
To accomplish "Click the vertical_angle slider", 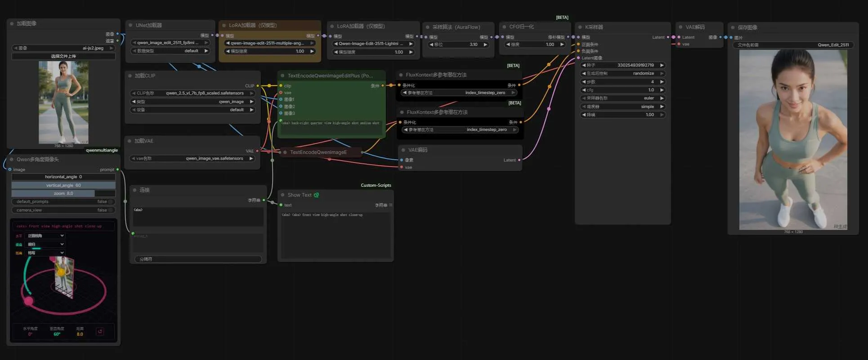I will point(63,185).
